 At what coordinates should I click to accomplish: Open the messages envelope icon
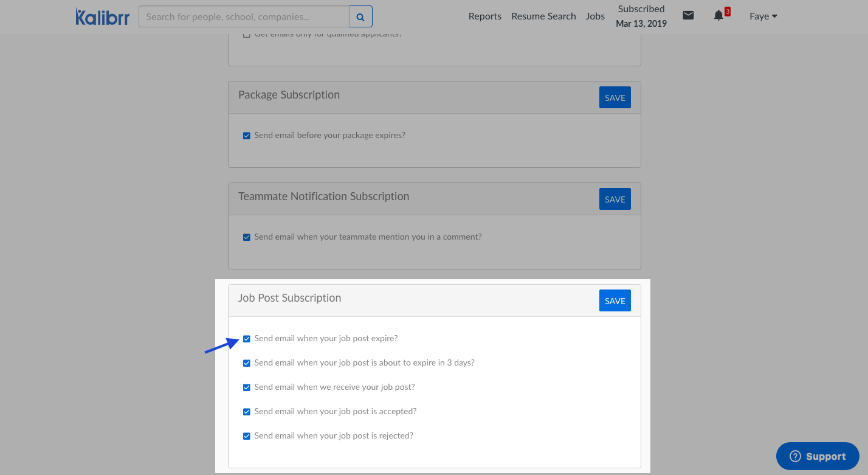coord(688,16)
